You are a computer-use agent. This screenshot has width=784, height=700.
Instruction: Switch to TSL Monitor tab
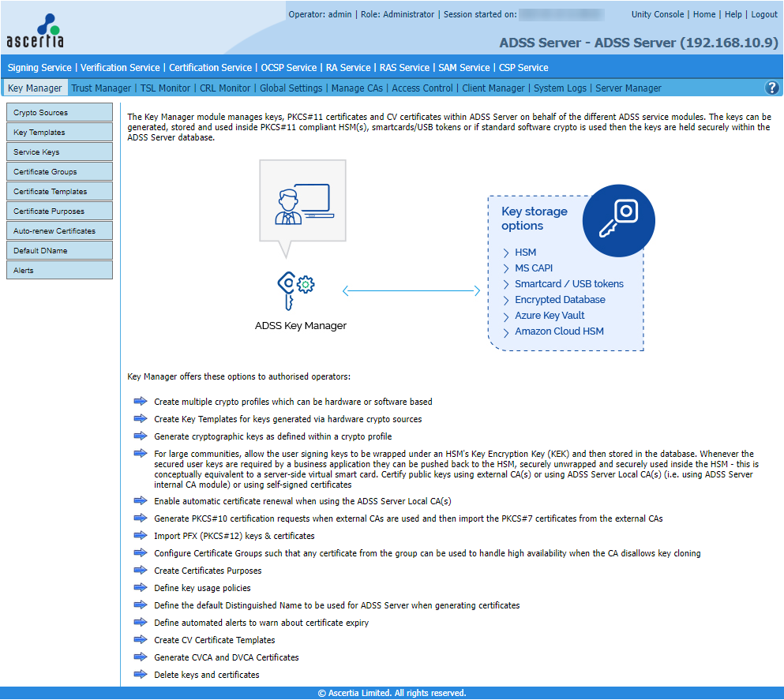pyautogui.click(x=166, y=88)
